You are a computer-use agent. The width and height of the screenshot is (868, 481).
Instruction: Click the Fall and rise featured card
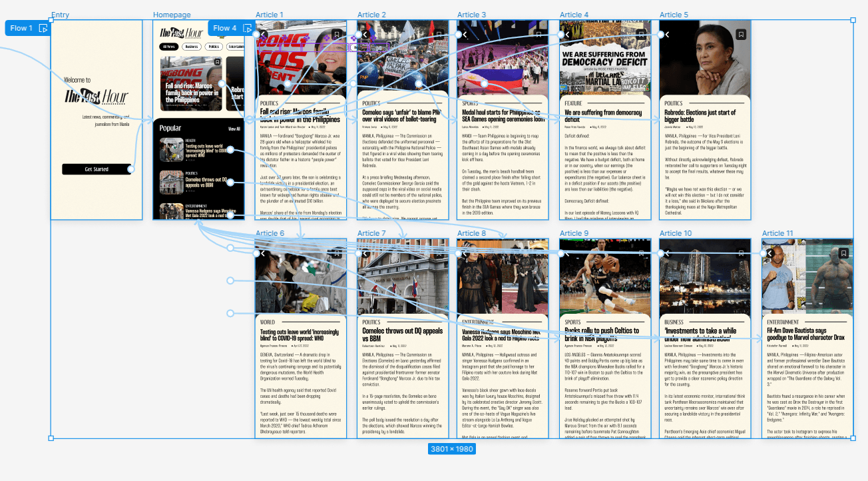[191, 84]
